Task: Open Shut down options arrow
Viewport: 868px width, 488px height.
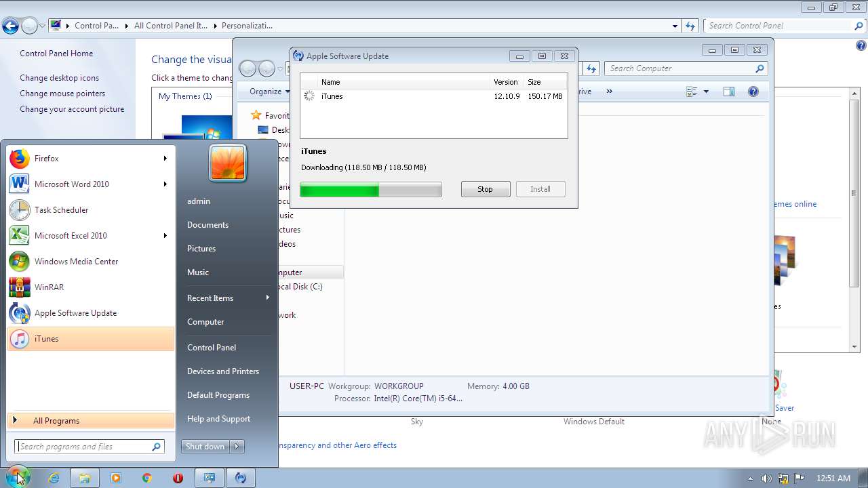Action: [237, 446]
